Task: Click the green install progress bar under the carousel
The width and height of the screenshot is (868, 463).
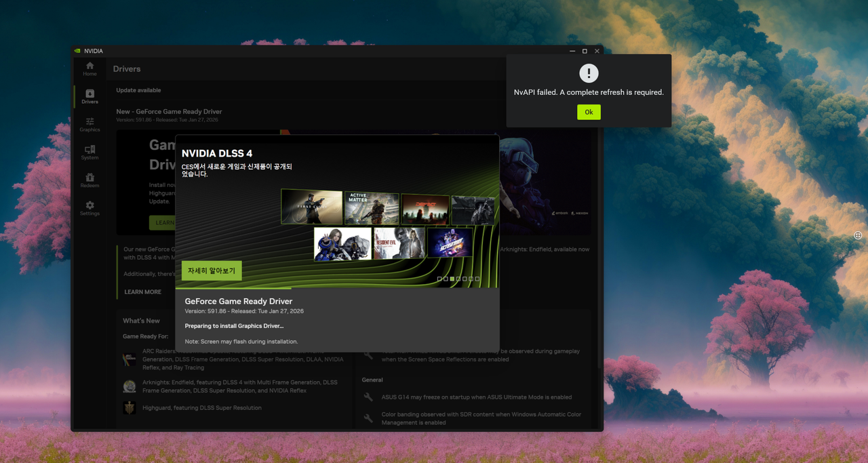Action: (233, 288)
